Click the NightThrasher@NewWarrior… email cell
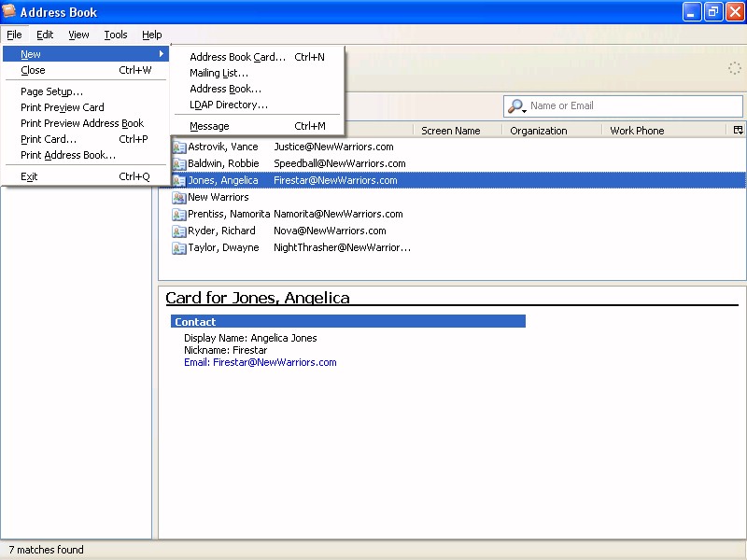Viewport: 747px width, 560px height. click(x=342, y=247)
